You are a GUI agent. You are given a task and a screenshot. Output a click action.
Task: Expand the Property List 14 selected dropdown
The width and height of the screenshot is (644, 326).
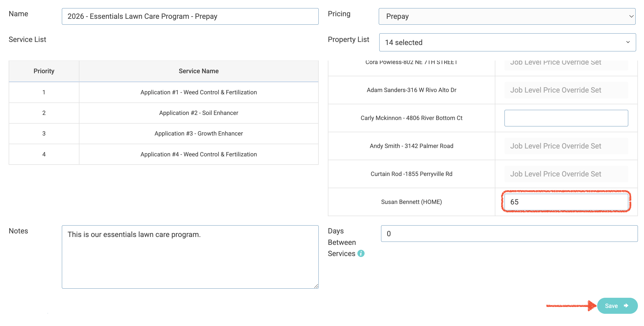(507, 42)
